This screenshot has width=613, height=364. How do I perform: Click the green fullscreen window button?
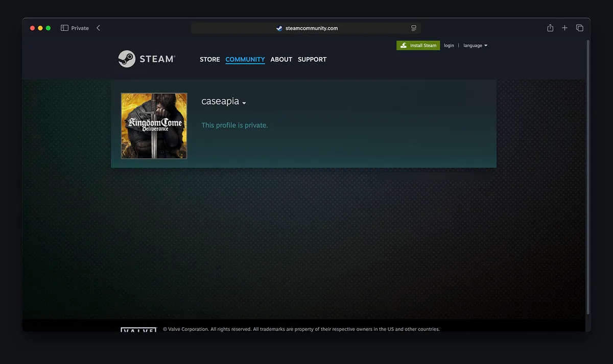tap(49, 28)
